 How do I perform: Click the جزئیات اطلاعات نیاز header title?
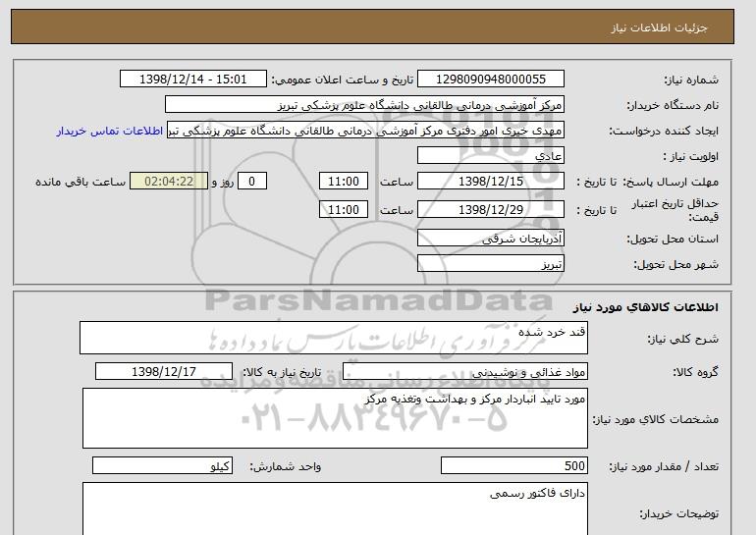[659, 27]
